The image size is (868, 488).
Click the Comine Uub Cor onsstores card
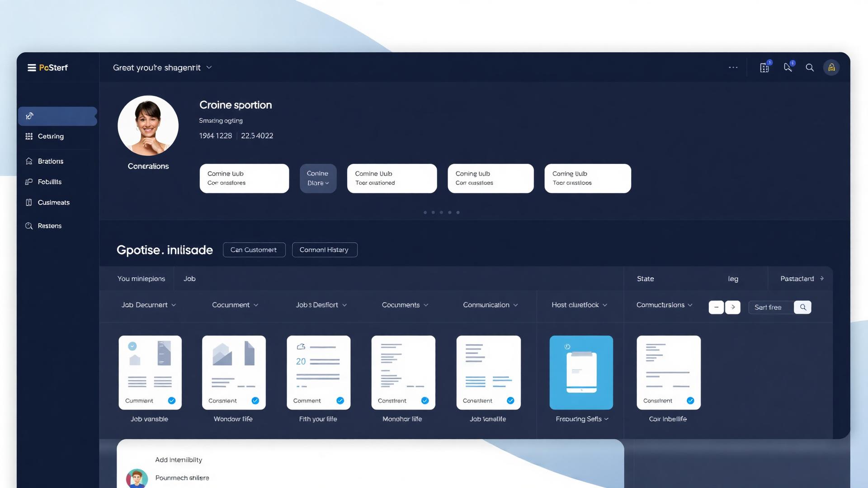coord(244,178)
